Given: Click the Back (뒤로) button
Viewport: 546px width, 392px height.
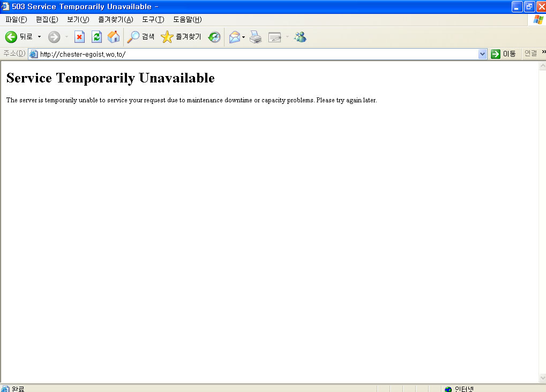Looking at the screenshot, I should pyautogui.click(x=19, y=37).
